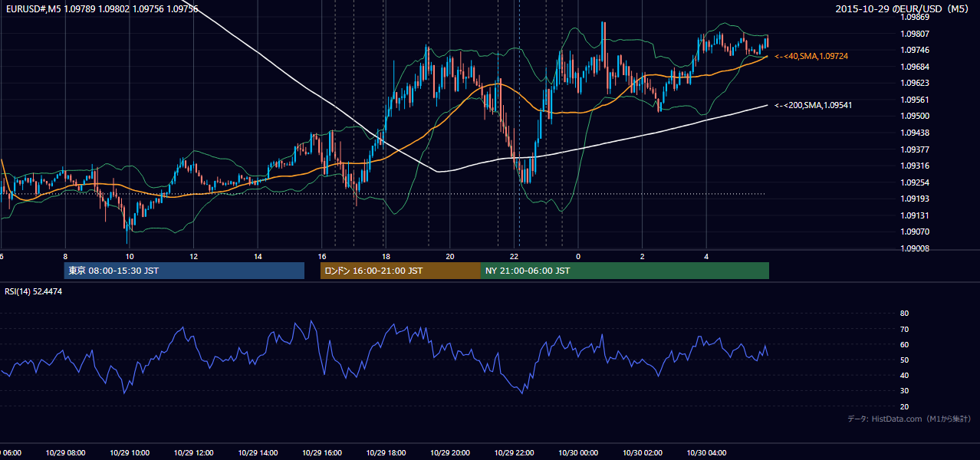980x460 pixels.
Task: Click hour tick 18 below the price chart
Action: point(386,257)
